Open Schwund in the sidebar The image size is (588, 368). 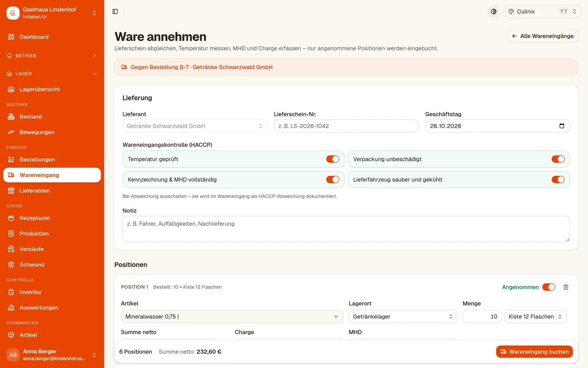click(x=52, y=265)
